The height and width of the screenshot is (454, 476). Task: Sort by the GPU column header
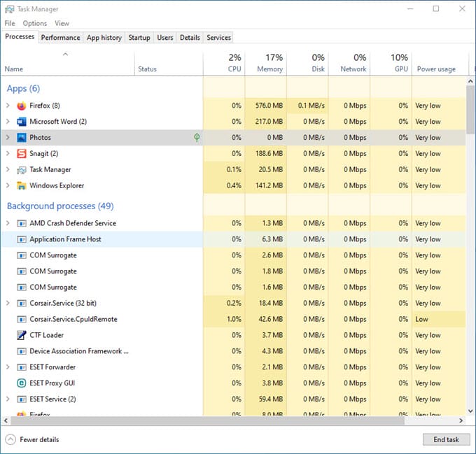(x=391, y=64)
